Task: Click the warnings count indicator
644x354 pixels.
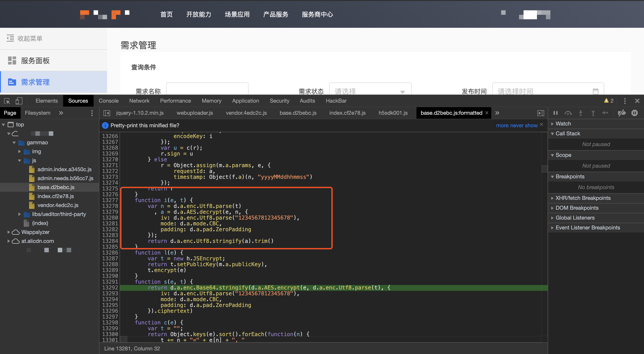Action: pyautogui.click(x=609, y=101)
